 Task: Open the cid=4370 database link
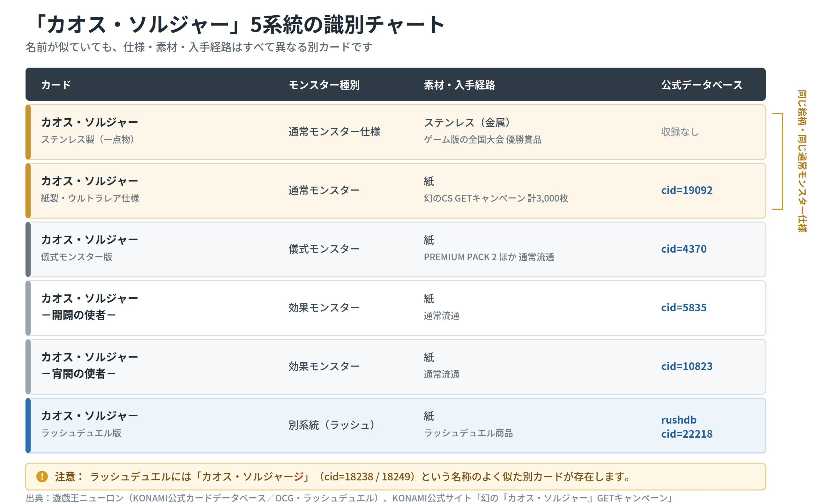click(684, 249)
